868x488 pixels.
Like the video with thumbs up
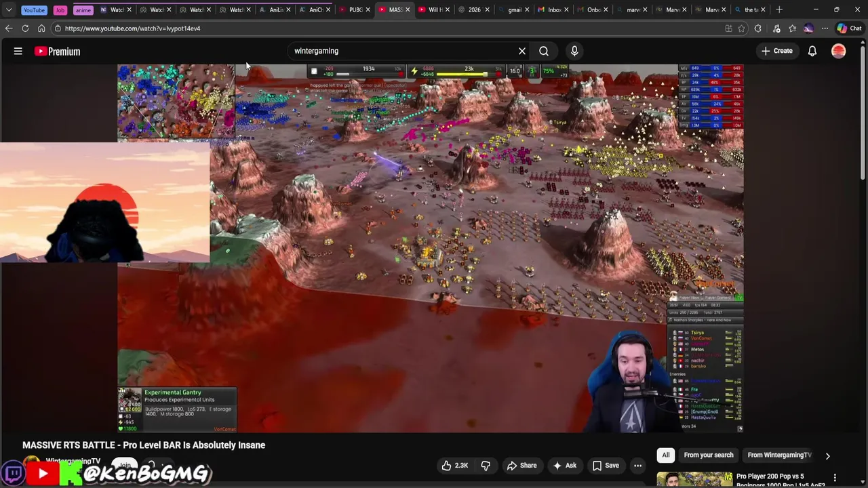click(x=455, y=466)
